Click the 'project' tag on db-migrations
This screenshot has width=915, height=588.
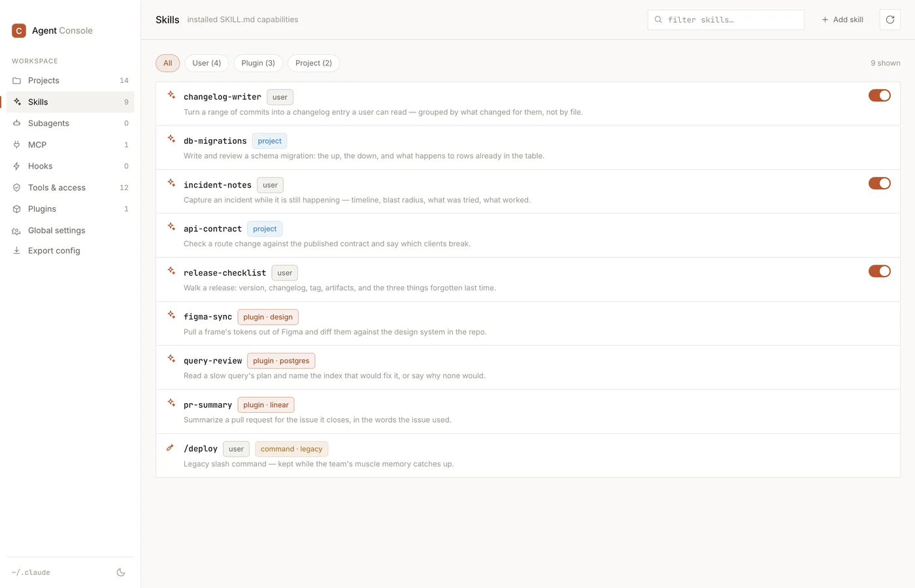click(269, 141)
